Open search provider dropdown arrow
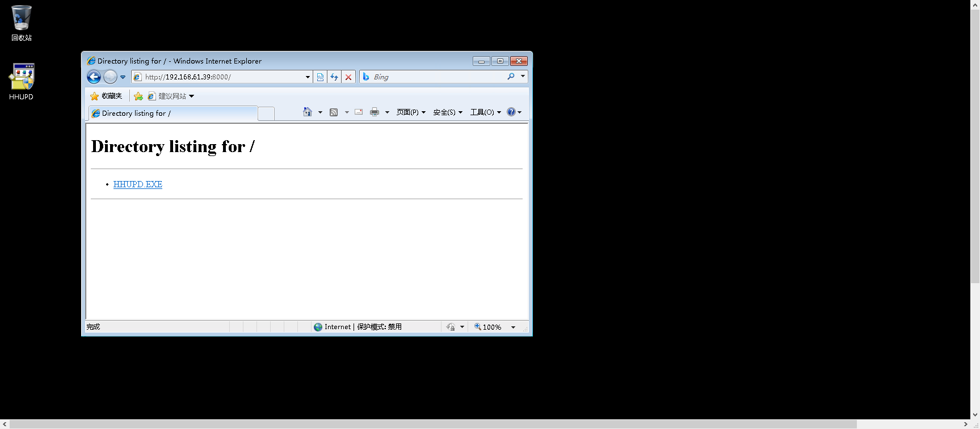 coord(523,77)
